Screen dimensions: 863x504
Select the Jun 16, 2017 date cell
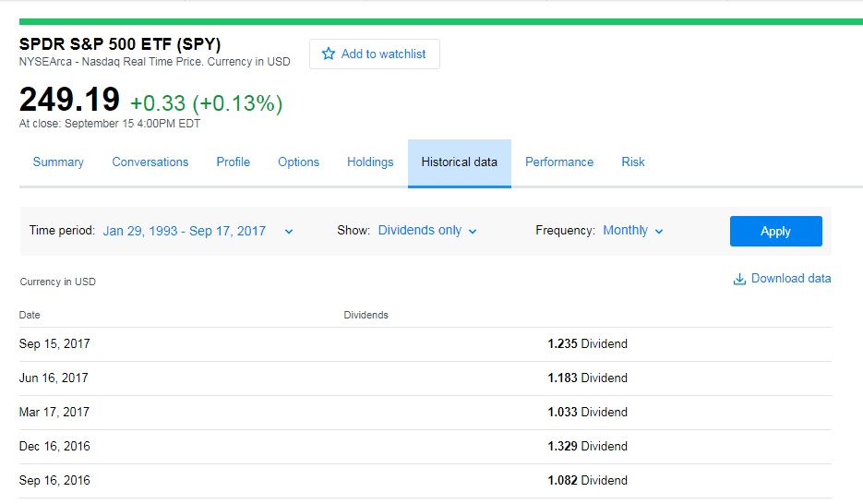point(54,378)
